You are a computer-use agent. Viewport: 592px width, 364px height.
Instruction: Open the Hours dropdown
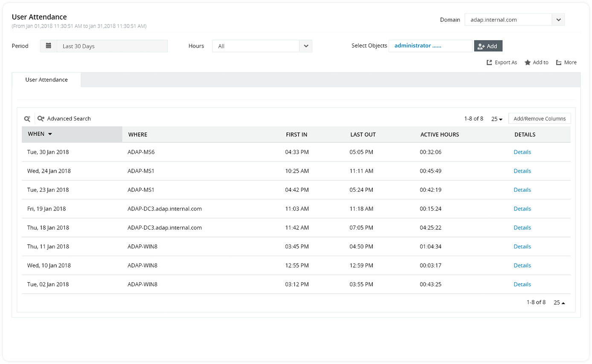point(305,46)
